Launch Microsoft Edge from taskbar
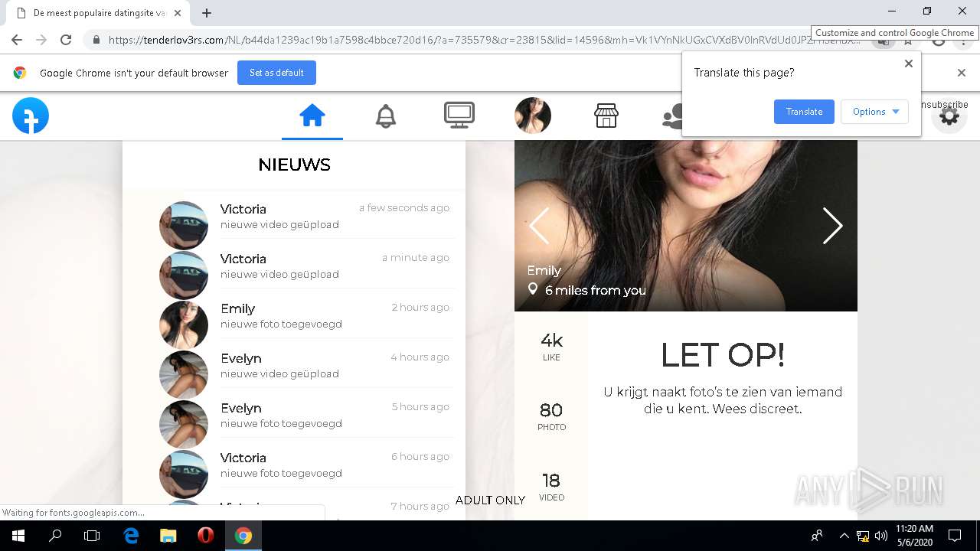Viewport: 980px width, 551px height. point(131,536)
